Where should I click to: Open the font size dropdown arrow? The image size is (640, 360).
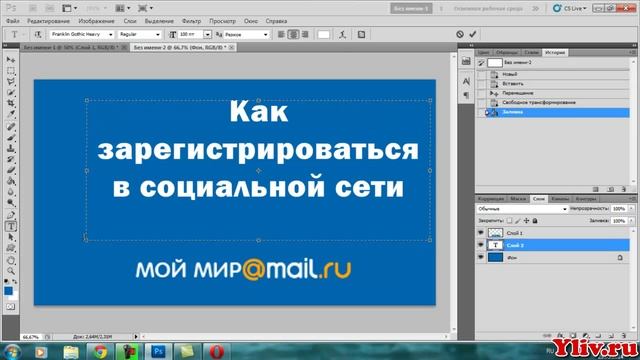(x=207, y=35)
